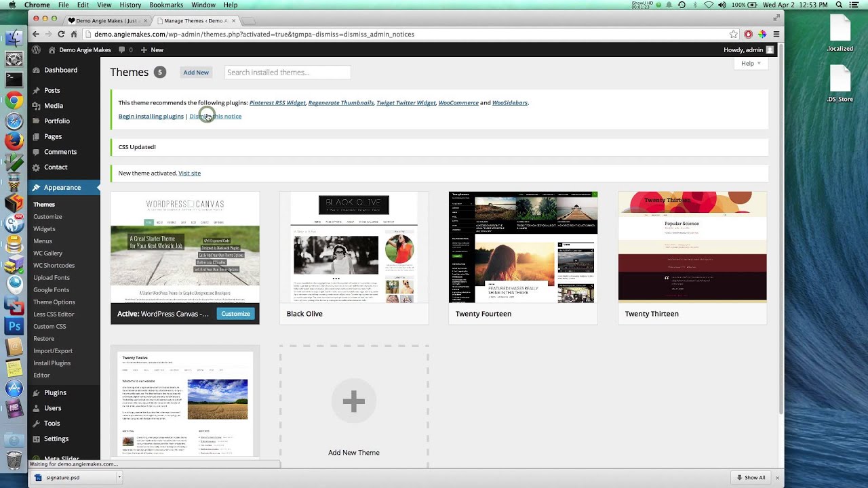
Task: Open the Trash in the dock
Action: pyautogui.click(x=14, y=460)
